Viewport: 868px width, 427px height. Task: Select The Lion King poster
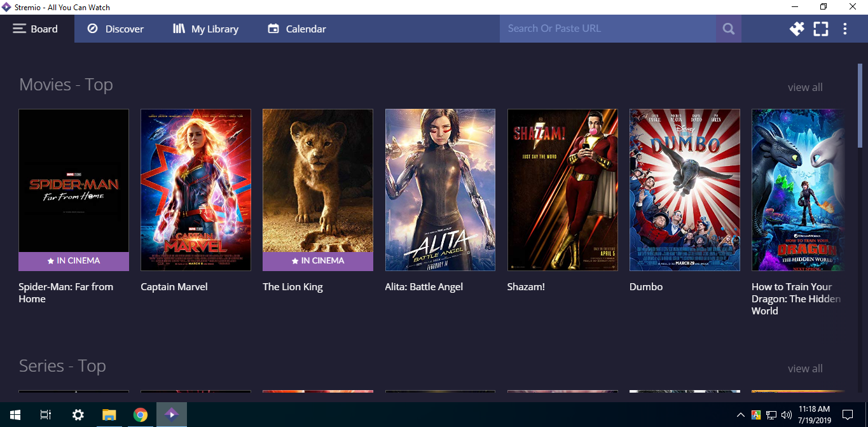[x=318, y=190]
